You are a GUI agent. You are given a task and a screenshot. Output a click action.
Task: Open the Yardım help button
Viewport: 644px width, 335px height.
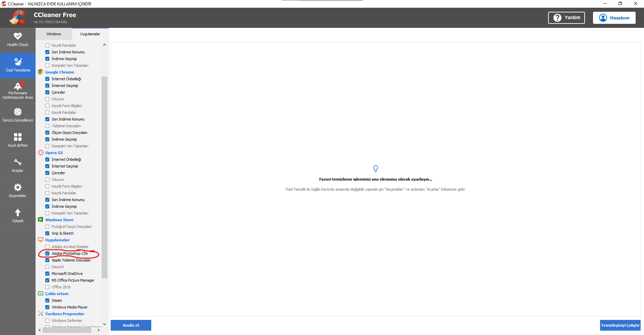[x=567, y=18]
